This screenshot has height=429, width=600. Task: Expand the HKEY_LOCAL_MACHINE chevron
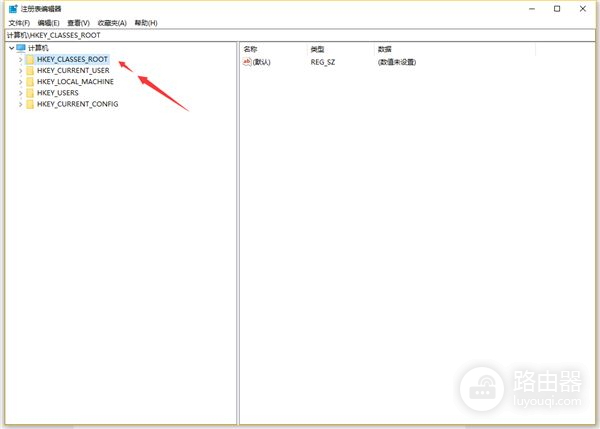(20, 82)
